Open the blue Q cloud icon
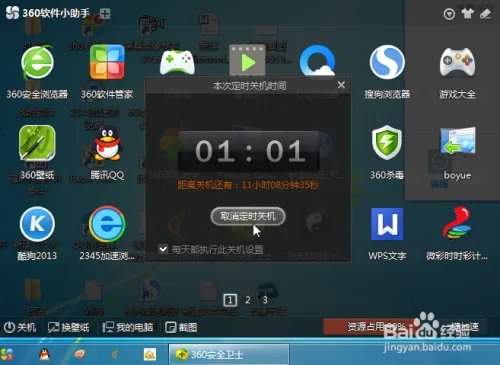Screen dimensions: 500x365 (317, 61)
